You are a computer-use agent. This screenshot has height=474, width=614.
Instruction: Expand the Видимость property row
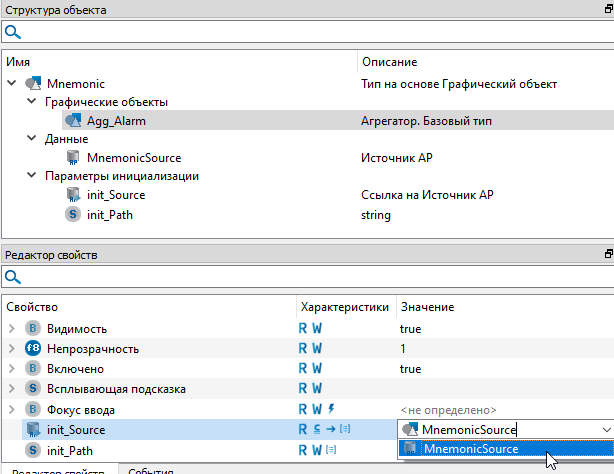point(12,329)
